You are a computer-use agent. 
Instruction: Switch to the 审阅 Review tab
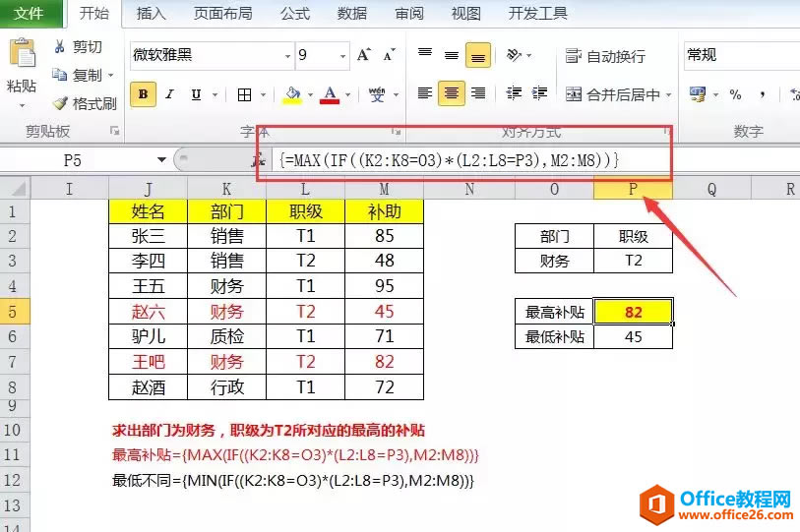point(409,13)
